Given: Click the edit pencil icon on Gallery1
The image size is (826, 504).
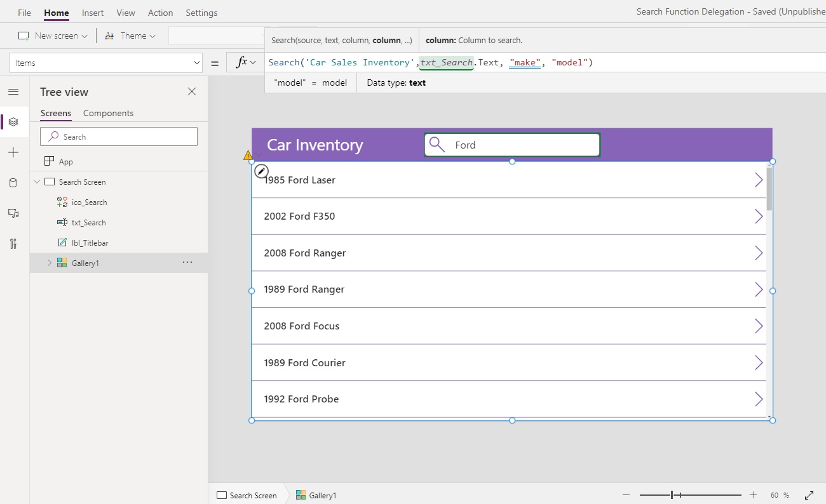Looking at the screenshot, I should pyautogui.click(x=261, y=170).
